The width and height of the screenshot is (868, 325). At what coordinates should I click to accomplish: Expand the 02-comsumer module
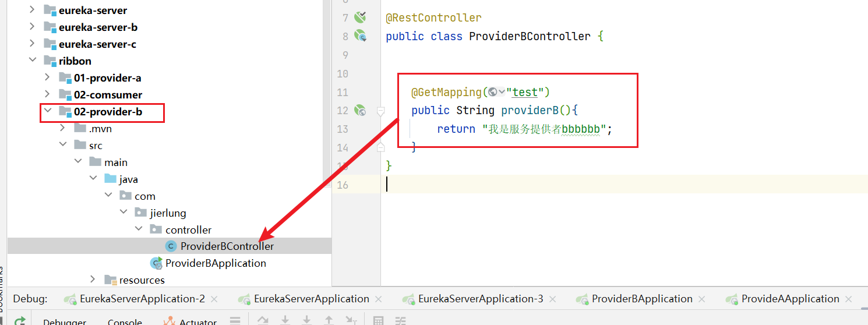tap(47, 94)
